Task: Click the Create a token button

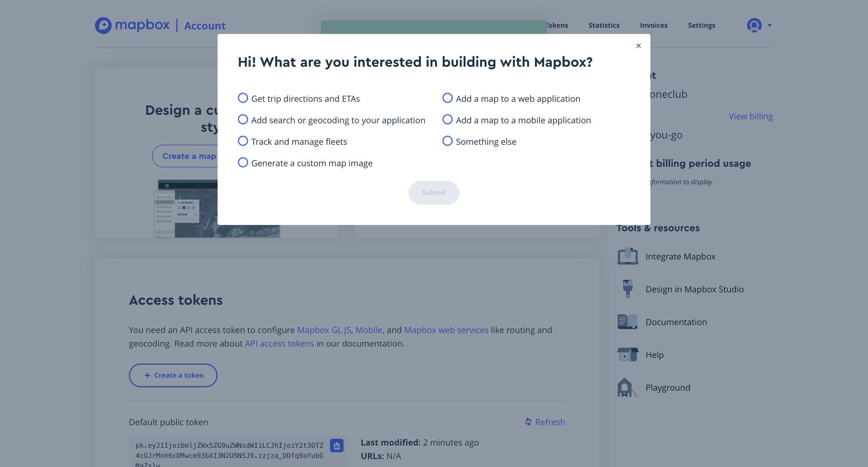Action: (x=173, y=375)
